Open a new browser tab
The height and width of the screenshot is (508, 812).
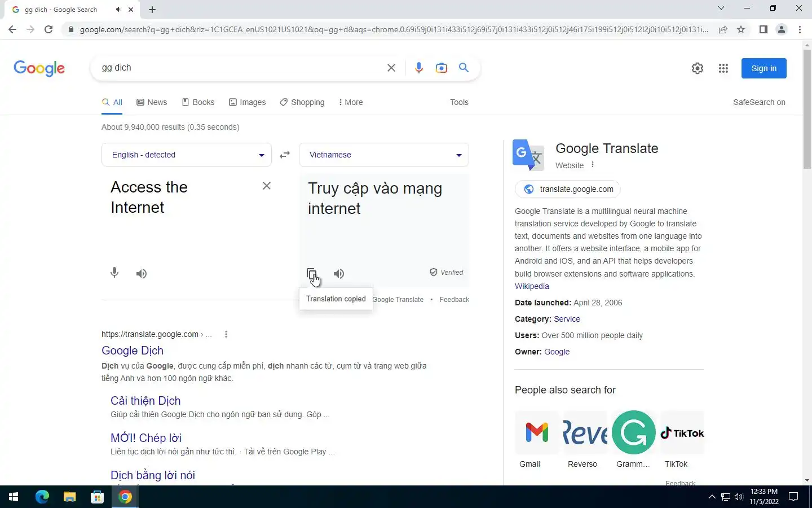coord(152,10)
